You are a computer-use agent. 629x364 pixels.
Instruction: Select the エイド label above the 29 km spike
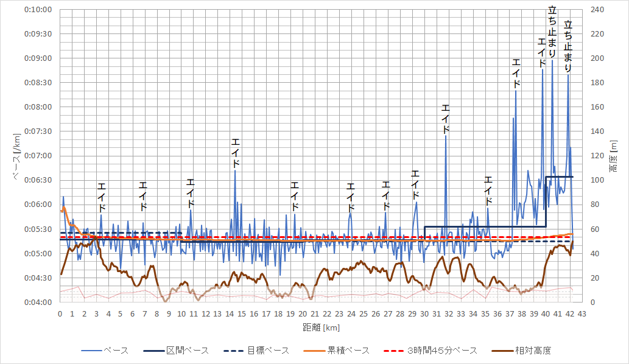(415, 185)
